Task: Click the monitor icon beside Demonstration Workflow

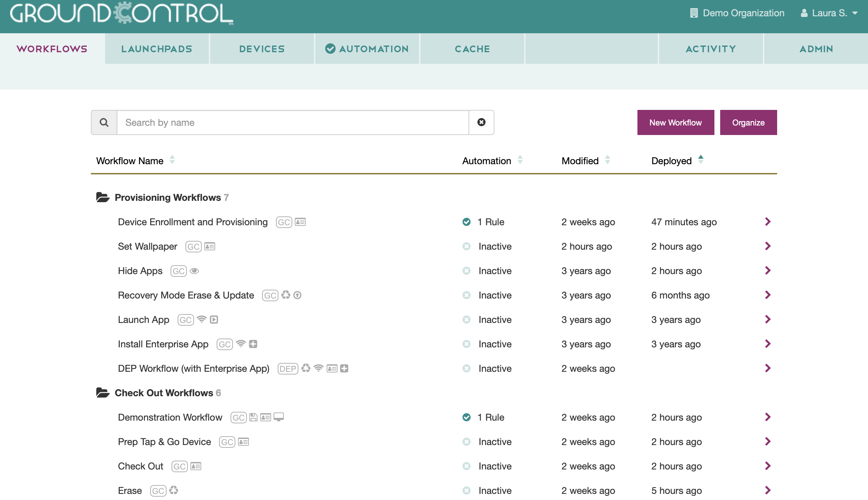Action: pyautogui.click(x=279, y=417)
